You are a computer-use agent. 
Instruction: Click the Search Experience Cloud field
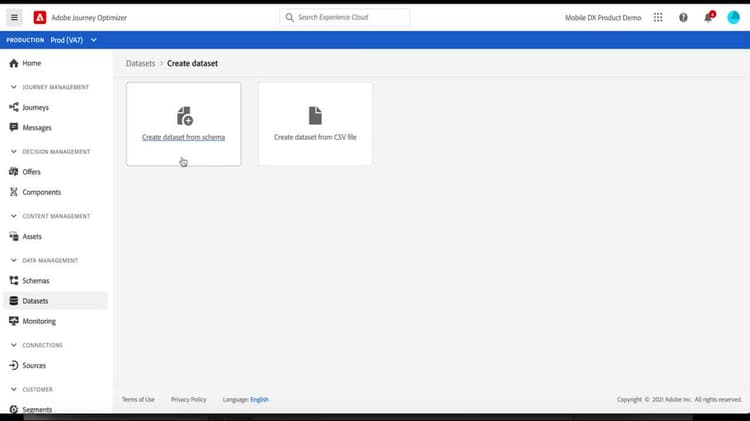[344, 18]
